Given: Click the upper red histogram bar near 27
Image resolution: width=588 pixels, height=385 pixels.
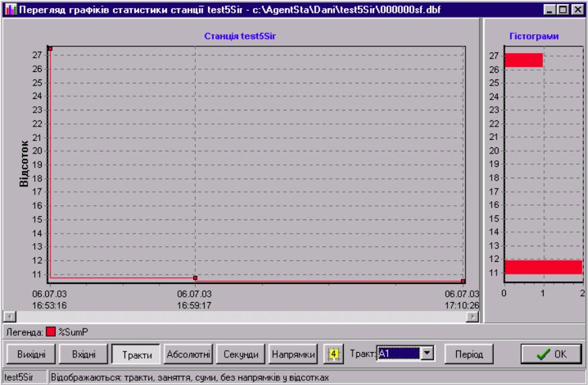Looking at the screenshot, I should [524, 60].
